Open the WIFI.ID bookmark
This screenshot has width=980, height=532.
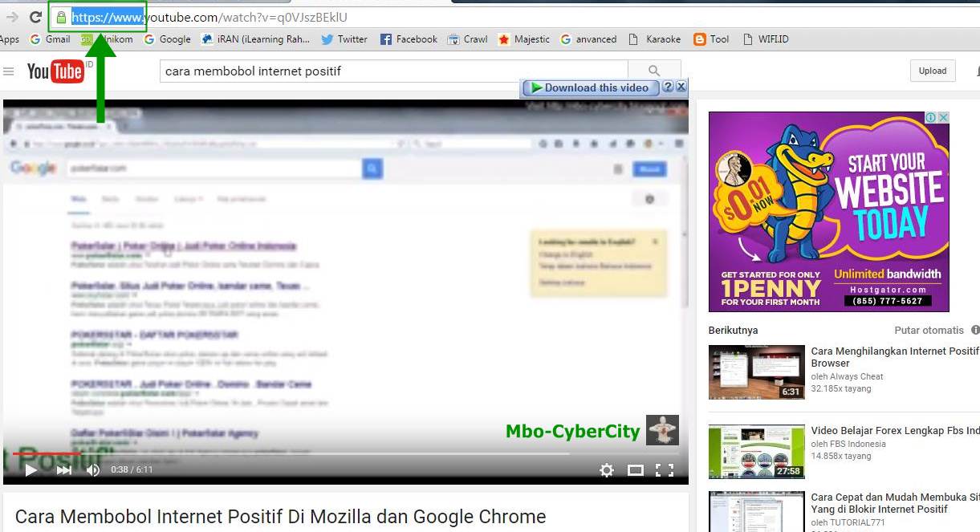pyautogui.click(x=766, y=39)
